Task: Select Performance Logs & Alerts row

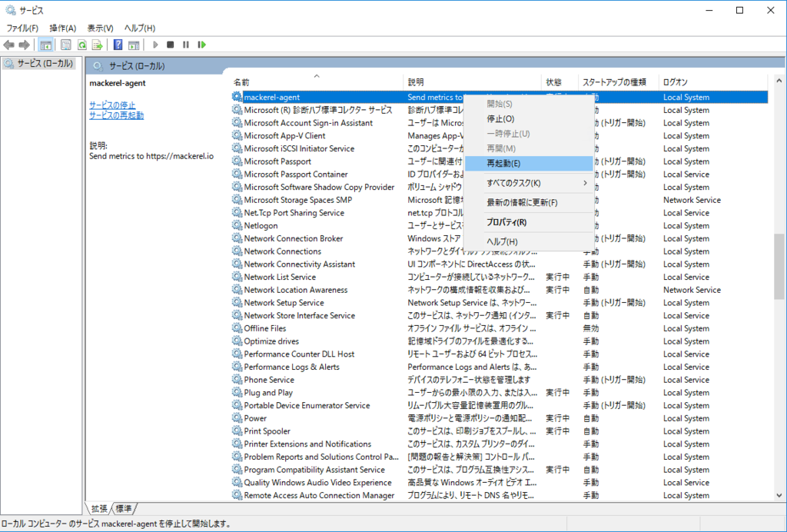Action: tap(500, 367)
